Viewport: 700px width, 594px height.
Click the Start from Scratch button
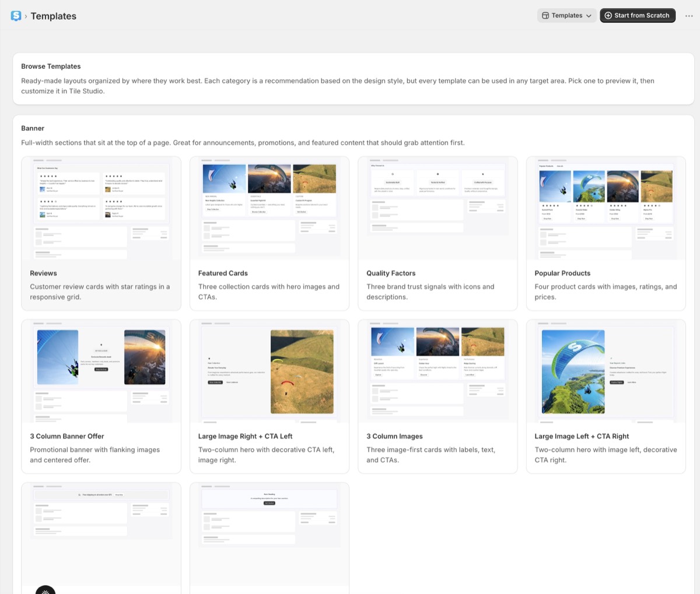tap(638, 16)
